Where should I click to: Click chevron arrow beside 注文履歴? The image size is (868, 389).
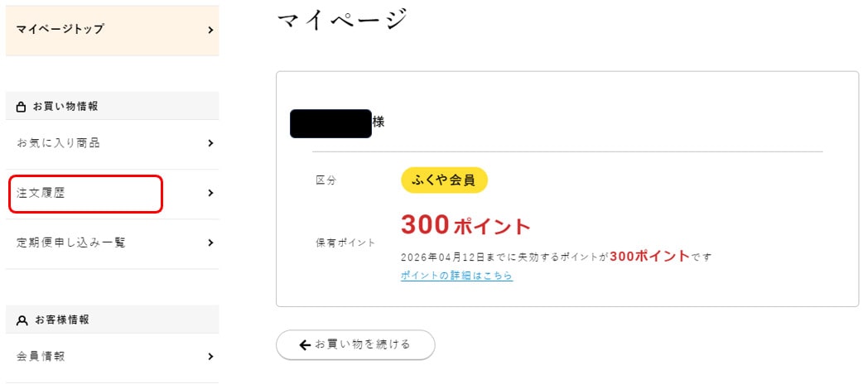[x=210, y=193]
